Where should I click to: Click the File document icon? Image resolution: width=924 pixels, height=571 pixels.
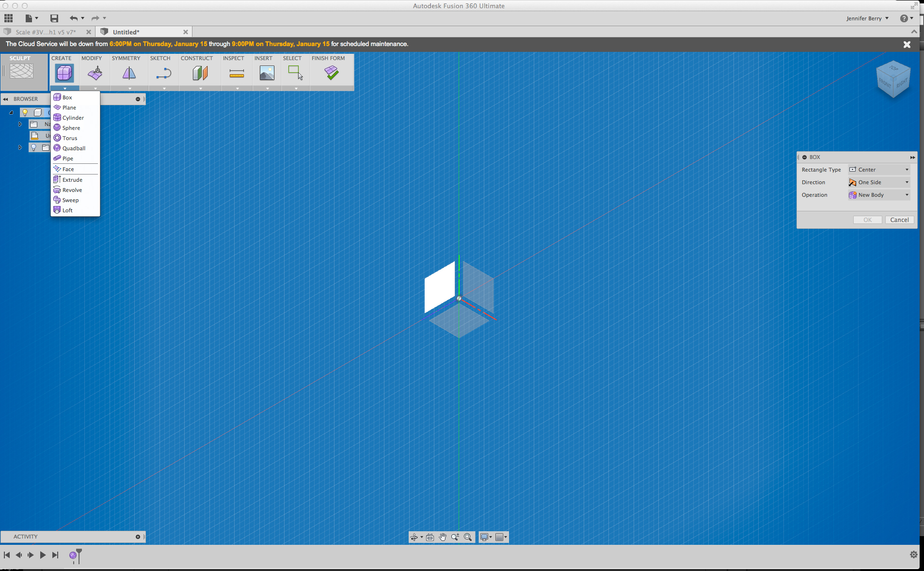tap(29, 18)
